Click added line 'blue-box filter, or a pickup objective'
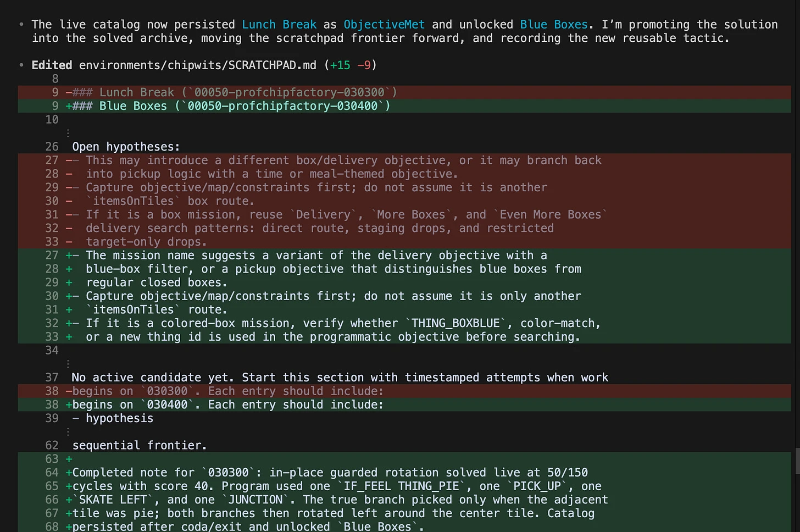Screen dimensions: 800x532 404,269
